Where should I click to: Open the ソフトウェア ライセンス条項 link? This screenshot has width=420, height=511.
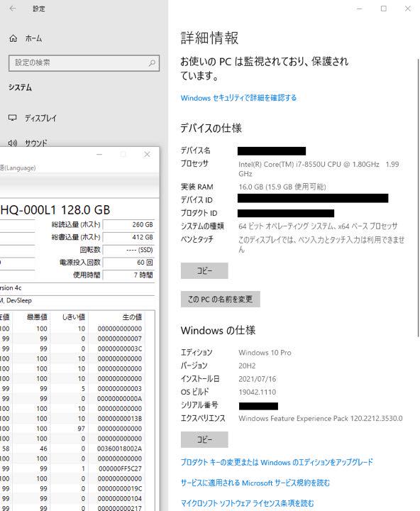coord(248,503)
